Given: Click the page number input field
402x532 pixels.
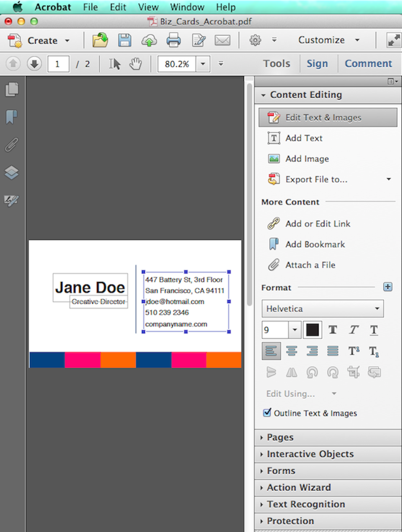Looking at the screenshot, I should coord(58,64).
